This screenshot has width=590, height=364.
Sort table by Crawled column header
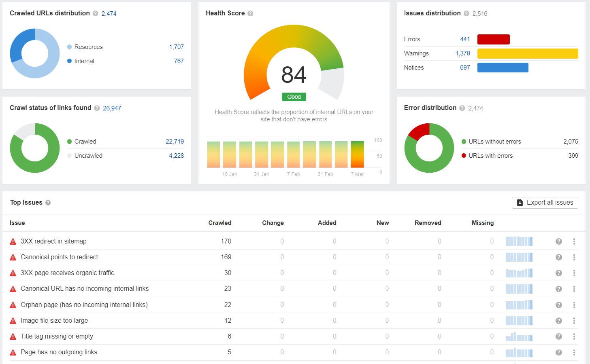(x=220, y=223)
